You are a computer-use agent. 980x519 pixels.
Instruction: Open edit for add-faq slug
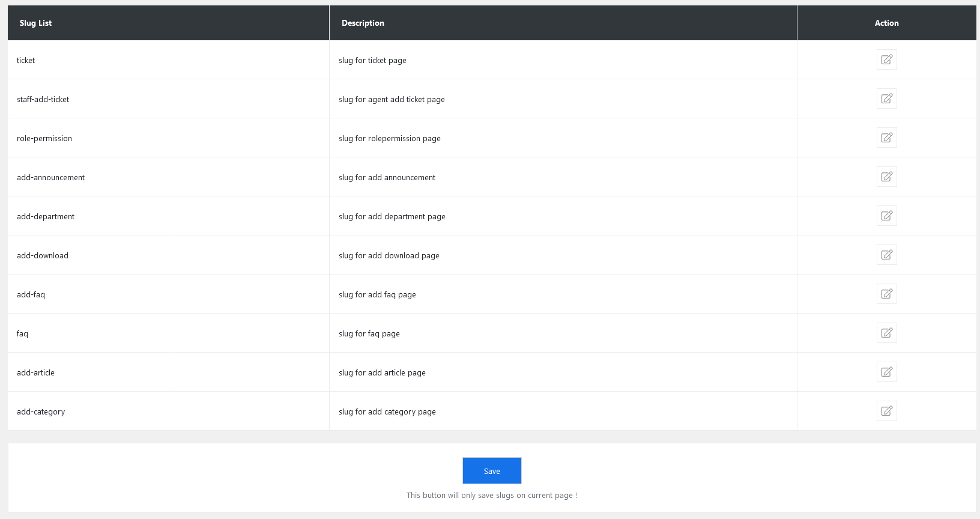(886, 294)
